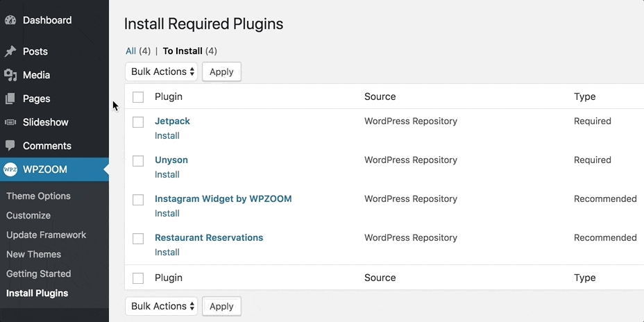This screenshot has width=644, height=322.
Task: Open Theme Options submenu item
Action: point(39,196)
